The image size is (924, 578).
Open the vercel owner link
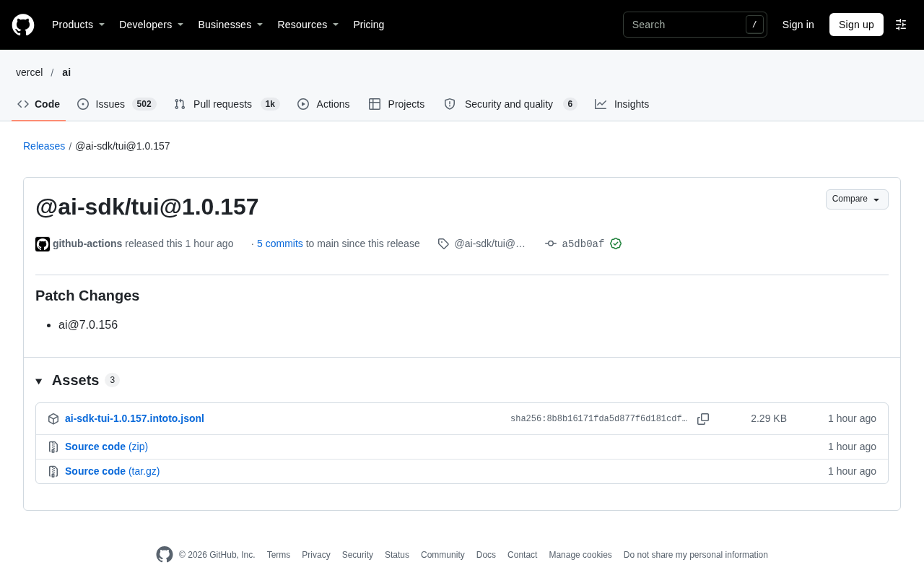(30, 72)
